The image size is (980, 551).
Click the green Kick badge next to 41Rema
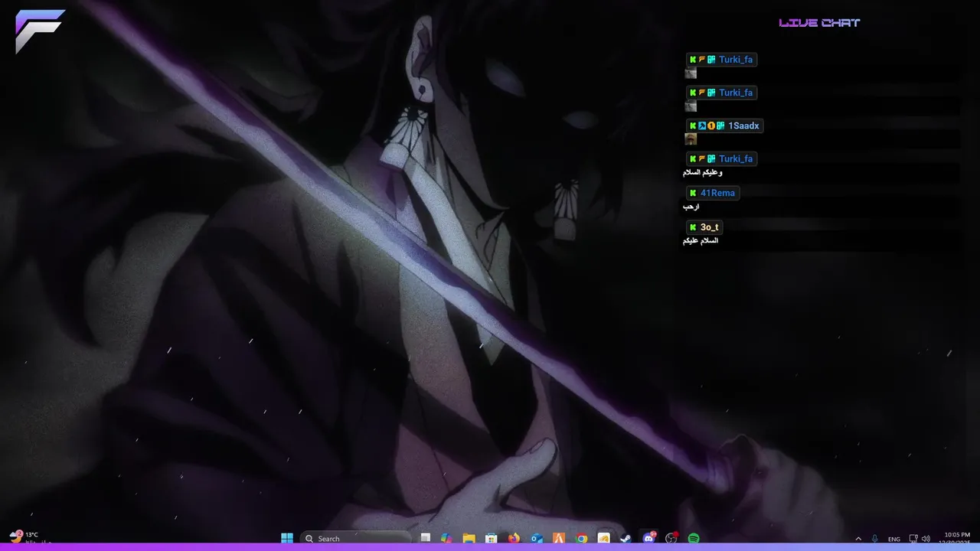693,193
